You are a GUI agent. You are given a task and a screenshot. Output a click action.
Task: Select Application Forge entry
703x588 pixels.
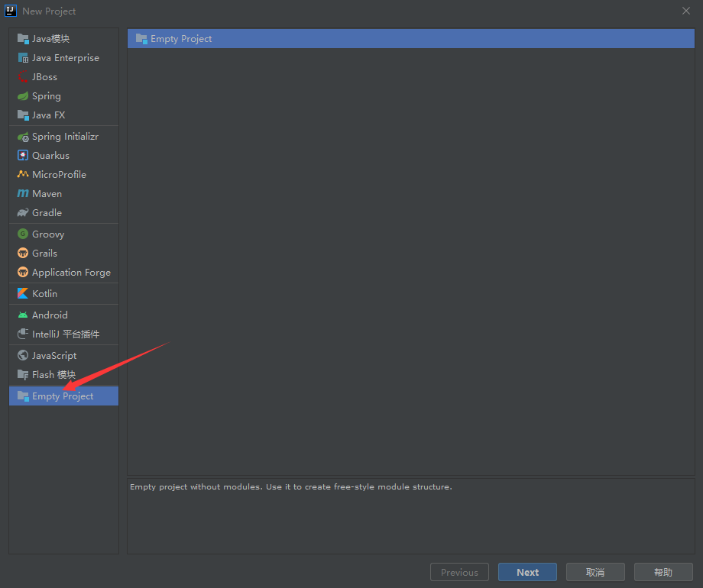63,272
